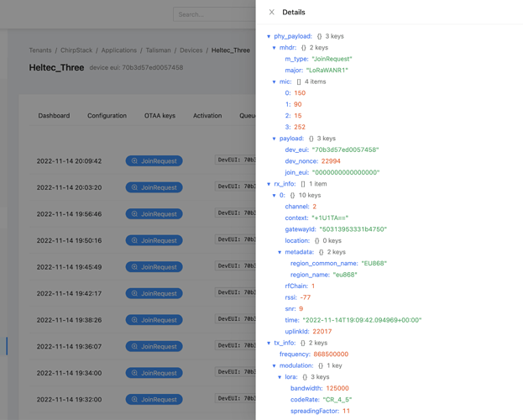Collapse the rx_info node
523x420 pixels.
[269, 184]
